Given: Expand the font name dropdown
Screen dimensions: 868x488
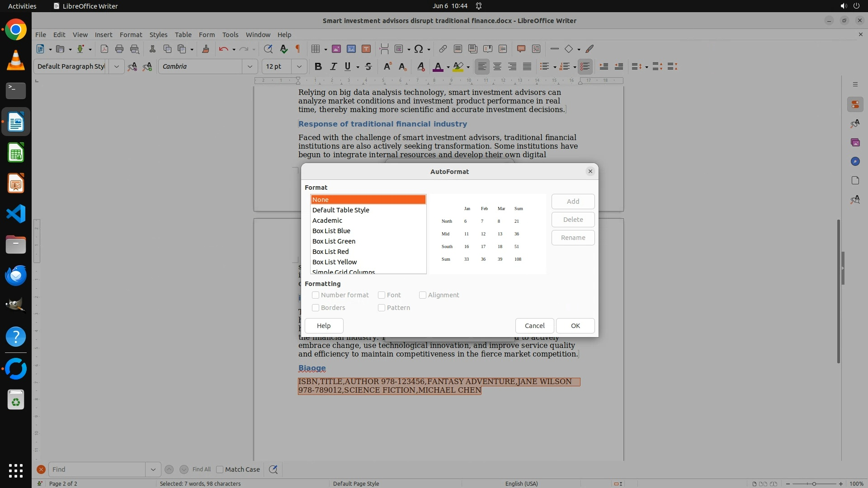Looking at the screenshot, I should coord(250,66).
